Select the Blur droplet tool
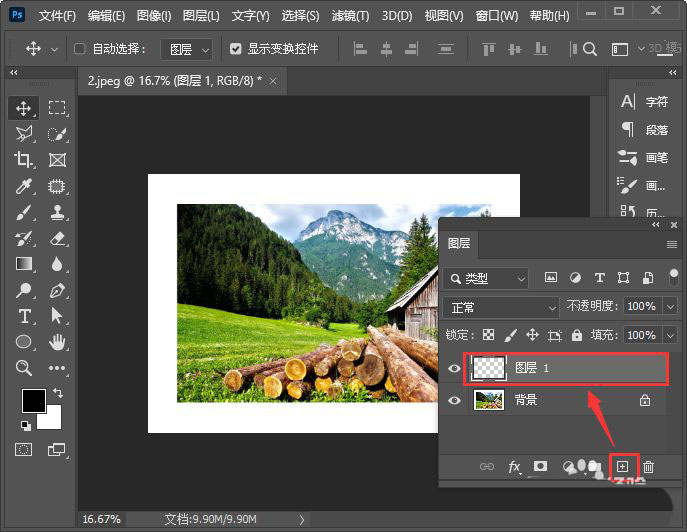This screenshot has height=532, width=687. tap(57, 264)
